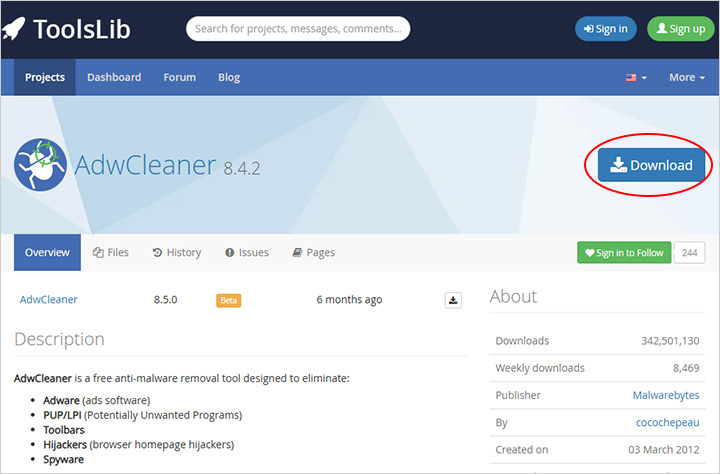Click the '6 months ago' text
This screenshot has width=720, height=474.
(349, 299)
